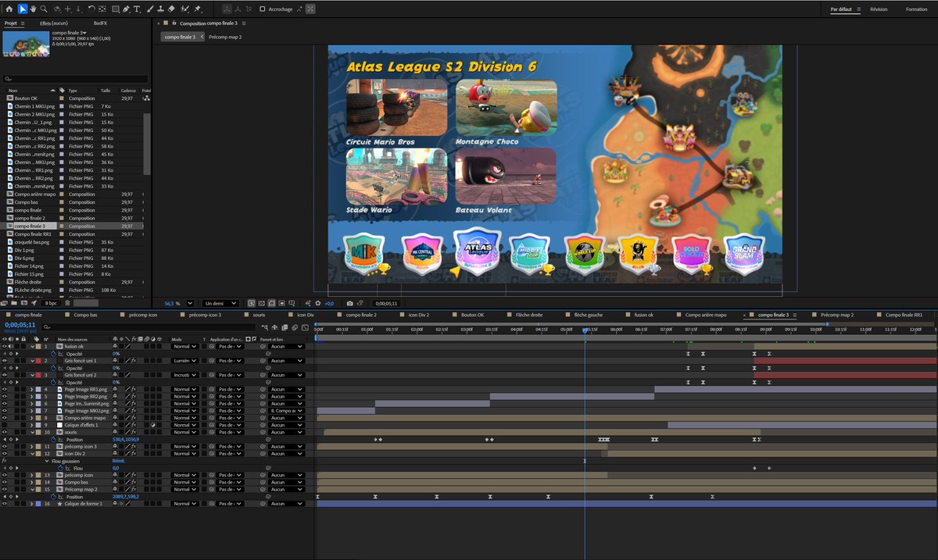938x560 pixels.
Task: Hide the souris layer
Action: click(x=5, y=432)
